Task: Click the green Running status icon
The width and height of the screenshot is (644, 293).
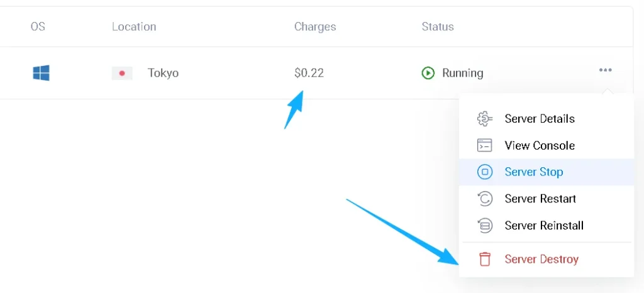Action: 428,73
